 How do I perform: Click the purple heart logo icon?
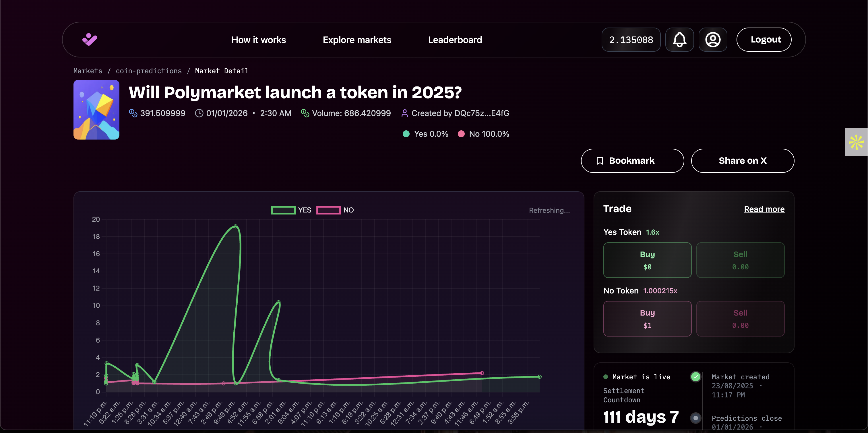click(90, 39)
